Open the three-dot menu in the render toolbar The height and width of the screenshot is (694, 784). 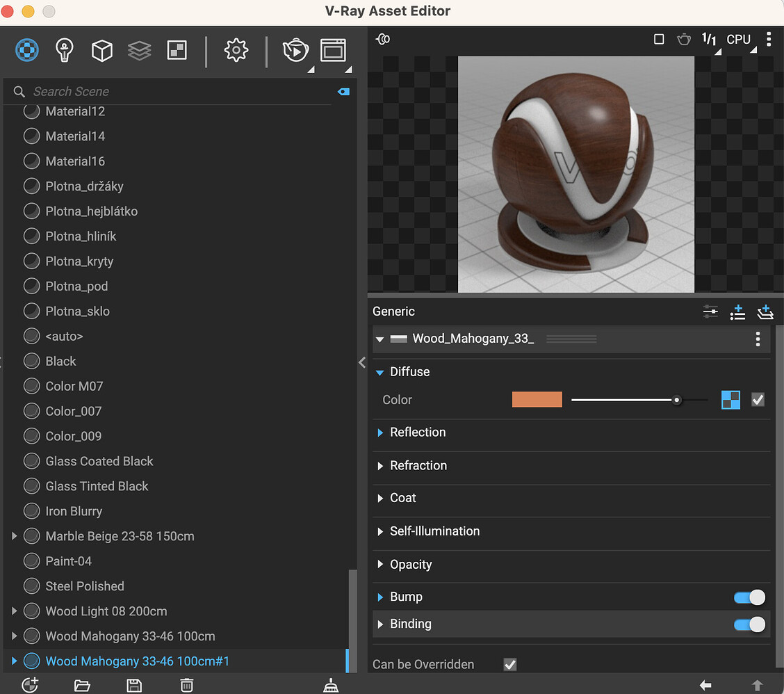point(769,40)
